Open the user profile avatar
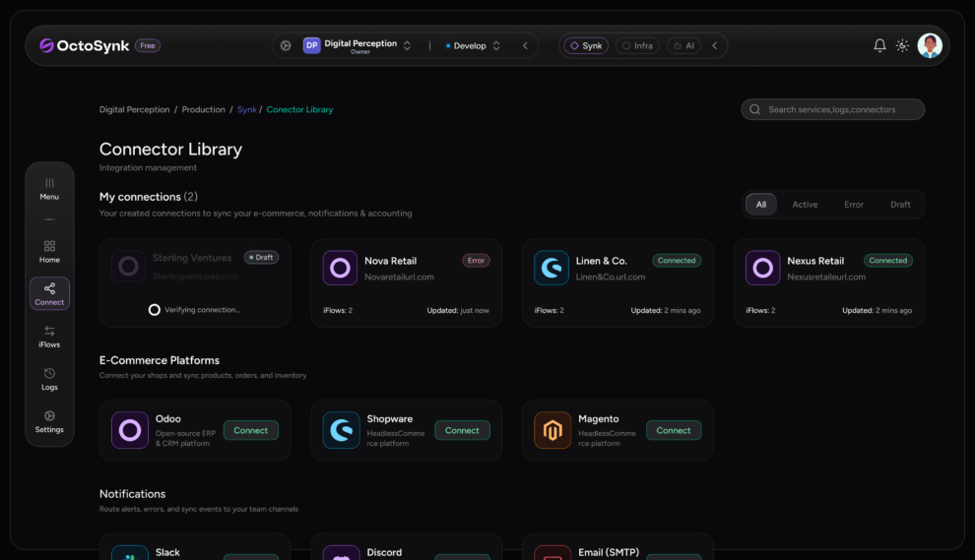 930,45
